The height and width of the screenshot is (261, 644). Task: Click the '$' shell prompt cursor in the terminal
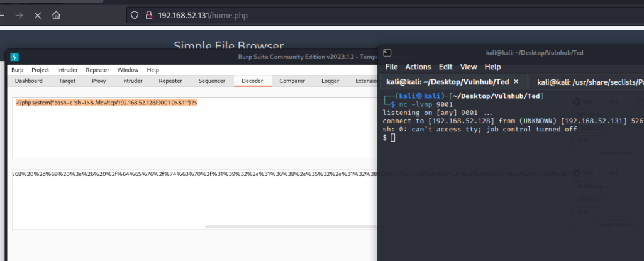pos(392,137)
